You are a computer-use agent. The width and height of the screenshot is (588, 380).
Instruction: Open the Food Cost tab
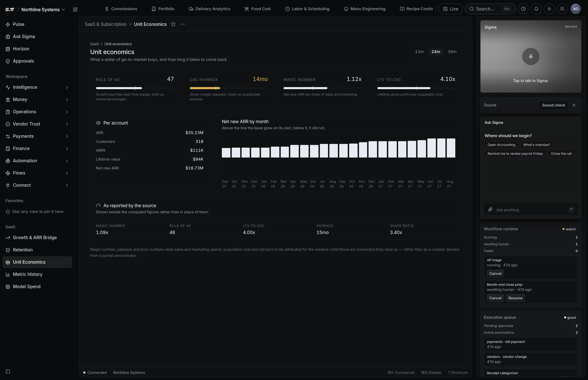tap(258, 9)
